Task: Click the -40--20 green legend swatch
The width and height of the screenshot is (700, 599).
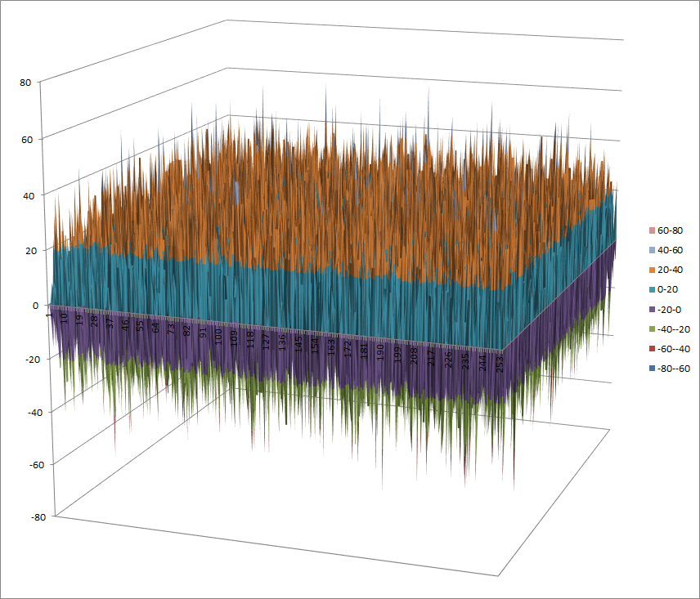Action: point(652,329)
